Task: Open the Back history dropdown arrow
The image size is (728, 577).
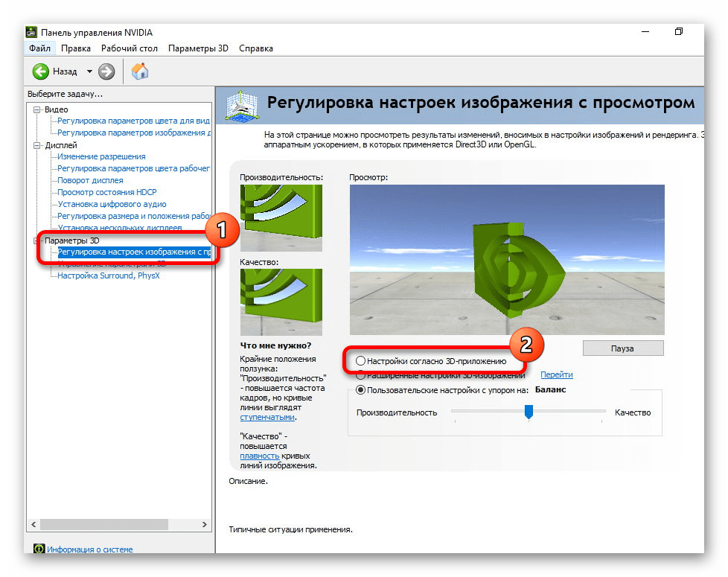Action: (x=89, y=71)
